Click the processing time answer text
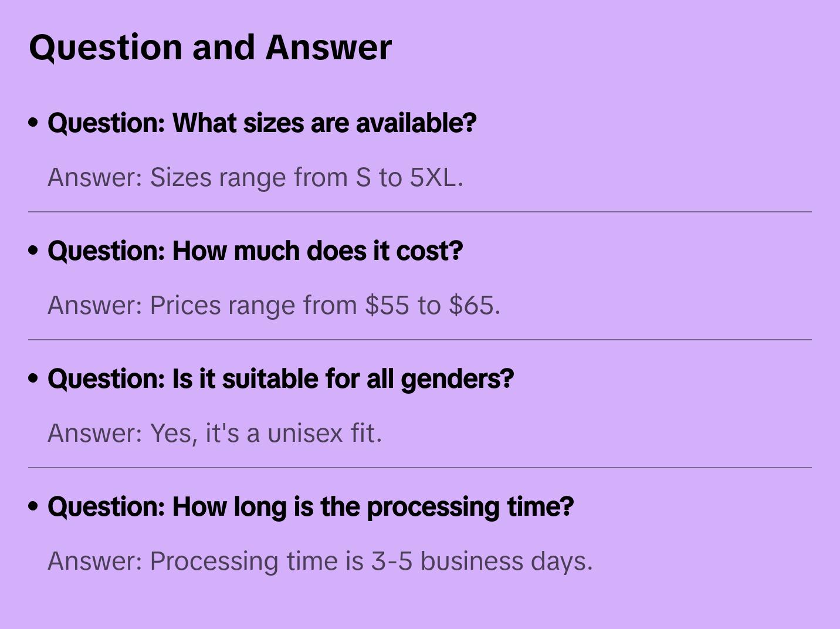Image resolution: width=840 pixels, height=629 pixels. click(x=320, y=561)
